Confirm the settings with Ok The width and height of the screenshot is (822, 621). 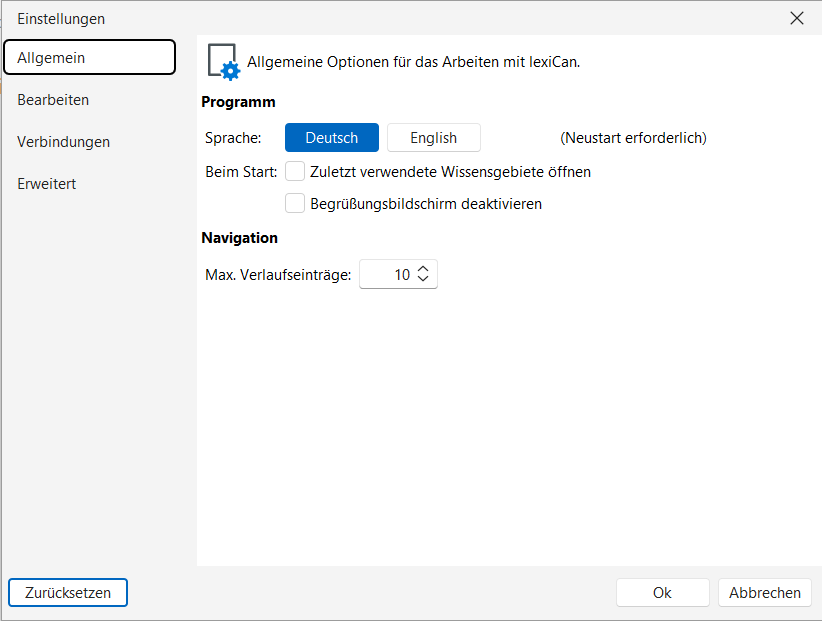(x=662, y=593)
